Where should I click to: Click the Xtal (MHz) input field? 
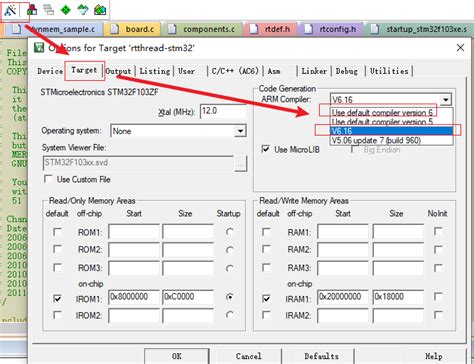223,111
